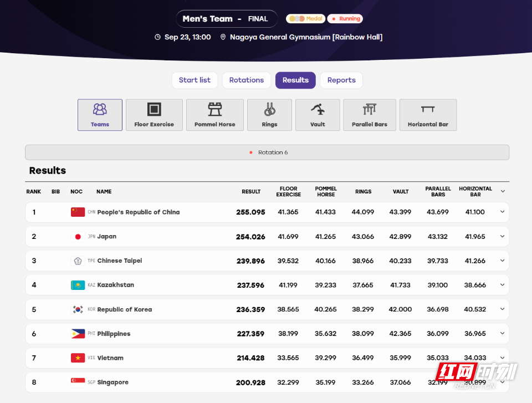Screen dimensions: 532x403
Task: Select the Teams icon filter
Action: click(100, 115)
